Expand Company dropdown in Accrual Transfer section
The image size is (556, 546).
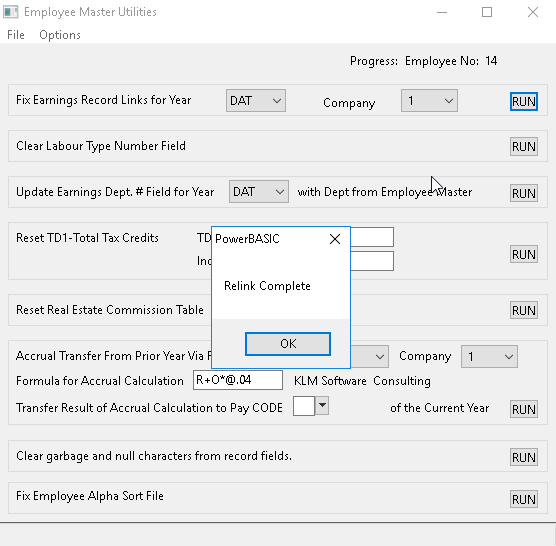click(489, 356)
